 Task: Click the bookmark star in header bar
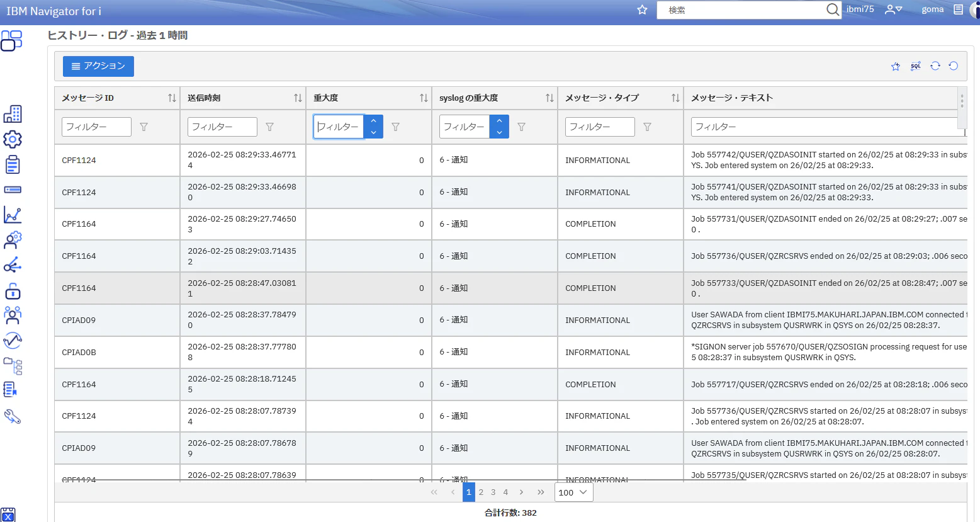pyautogui.click(x=642, y=9)
